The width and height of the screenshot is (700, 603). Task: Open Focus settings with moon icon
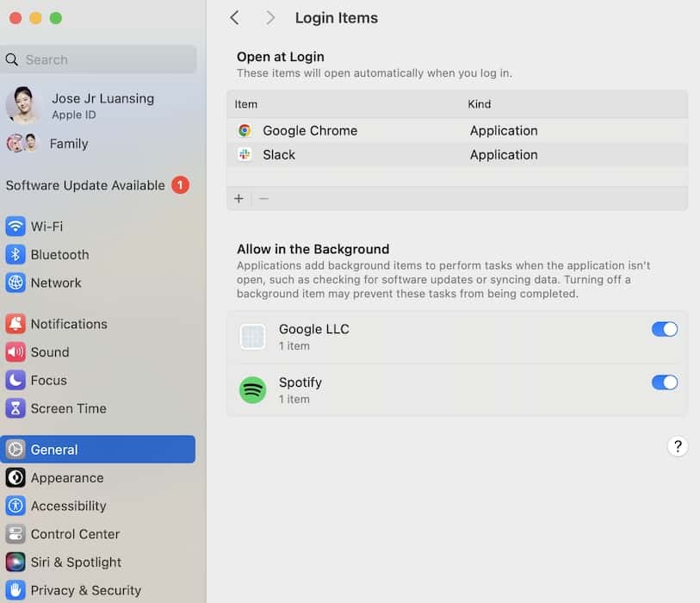click(x=15, y=380)
